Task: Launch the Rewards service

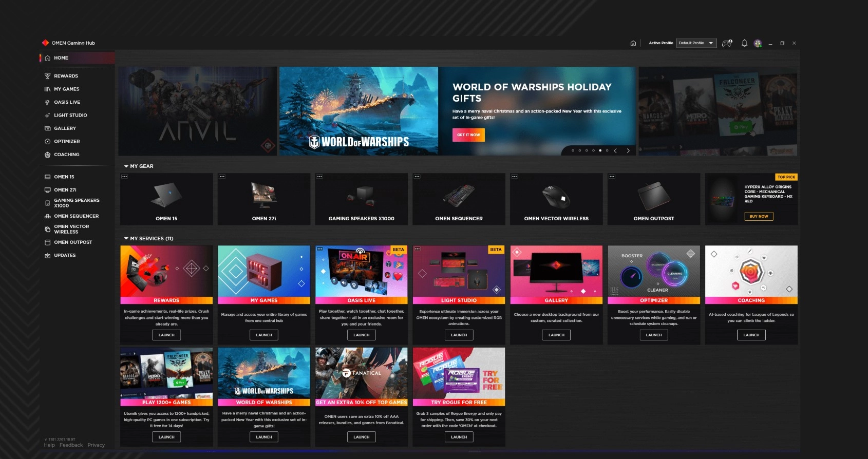Action: pos(166,335)
